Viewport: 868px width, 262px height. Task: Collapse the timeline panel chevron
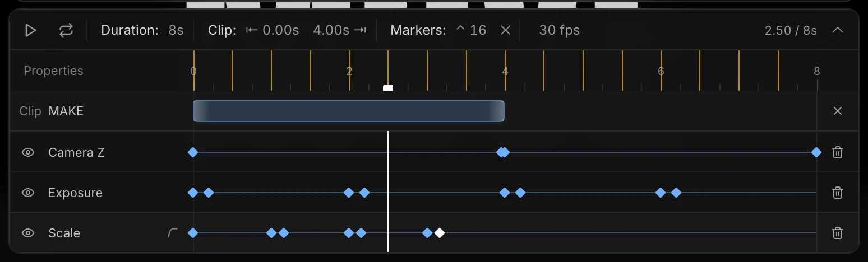pyautogui.click(x=837, y=30)
